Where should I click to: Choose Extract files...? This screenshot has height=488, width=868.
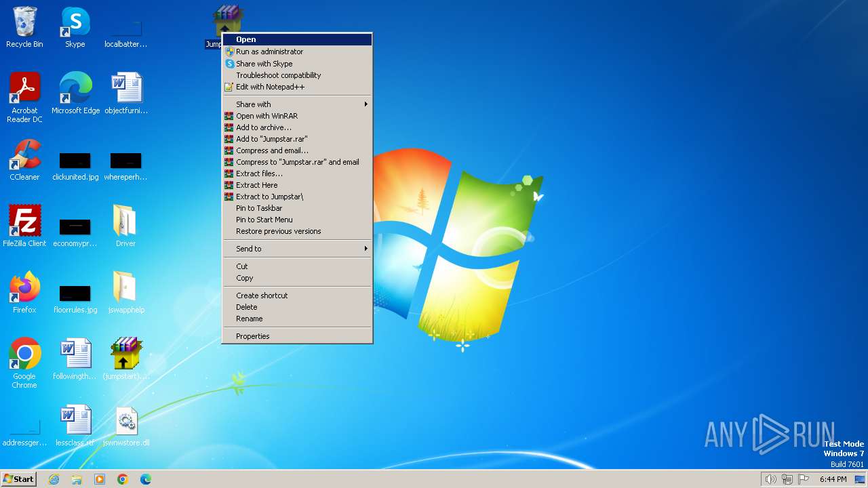(x=298, y=174)
